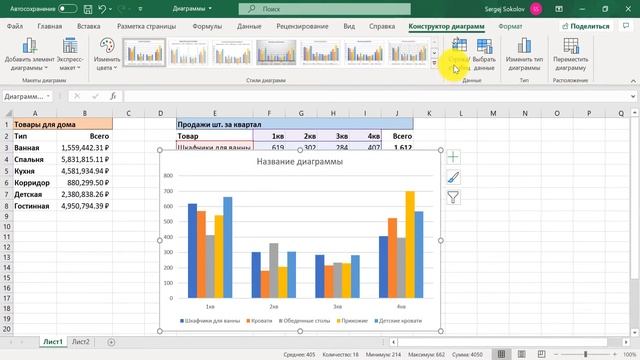Expand the formula bar
Viewport: 640px width, 360px height.
tap(633, 96)
